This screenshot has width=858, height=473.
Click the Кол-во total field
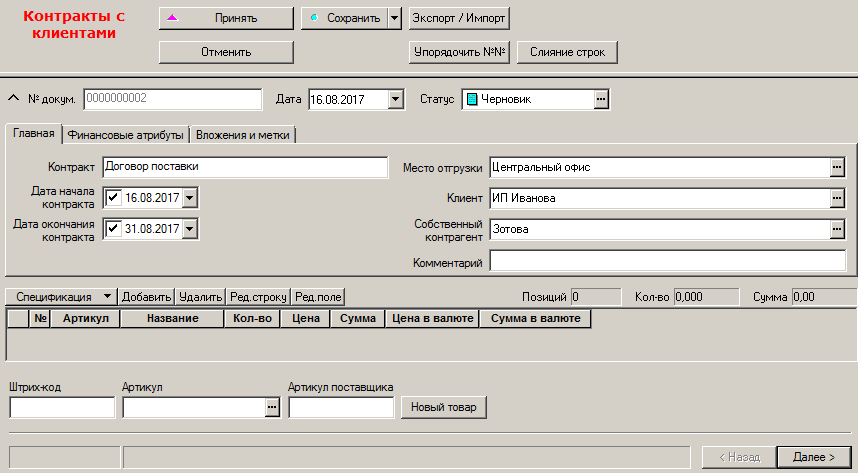point(706,297)
